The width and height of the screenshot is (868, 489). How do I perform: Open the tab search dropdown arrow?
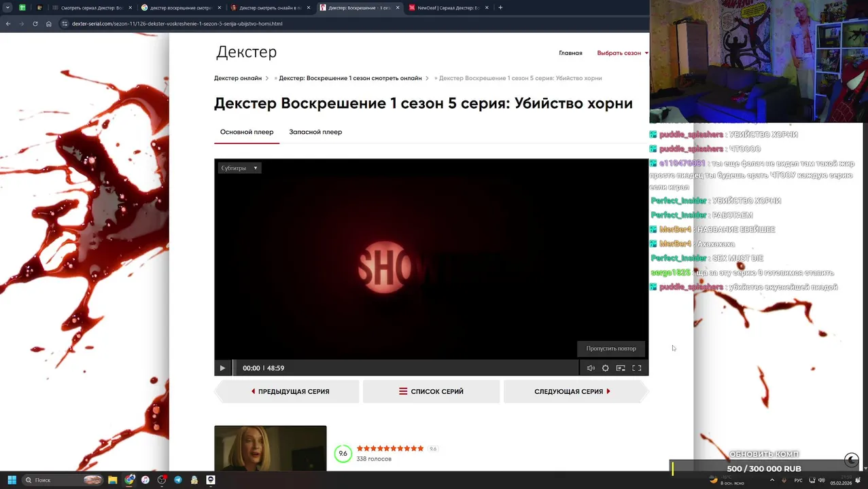click(x=7, y=7)
